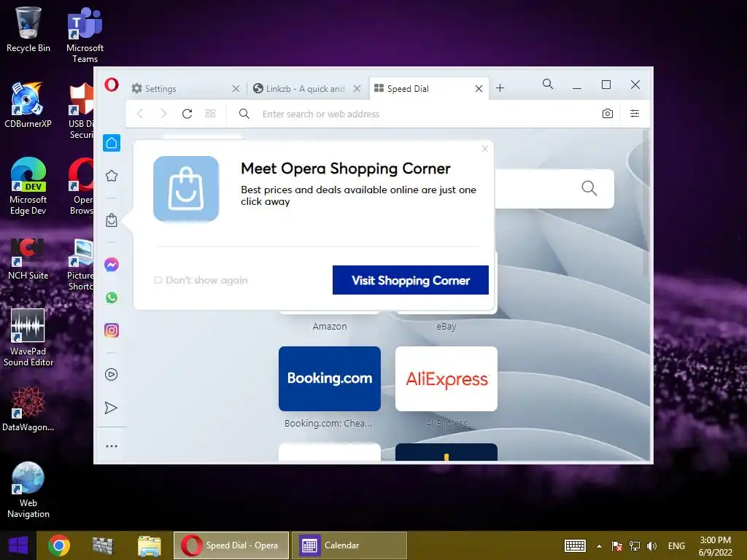This screenshot has width=747, height=560.
Task: Go back to previous page
Action: [x=140, y=113]
